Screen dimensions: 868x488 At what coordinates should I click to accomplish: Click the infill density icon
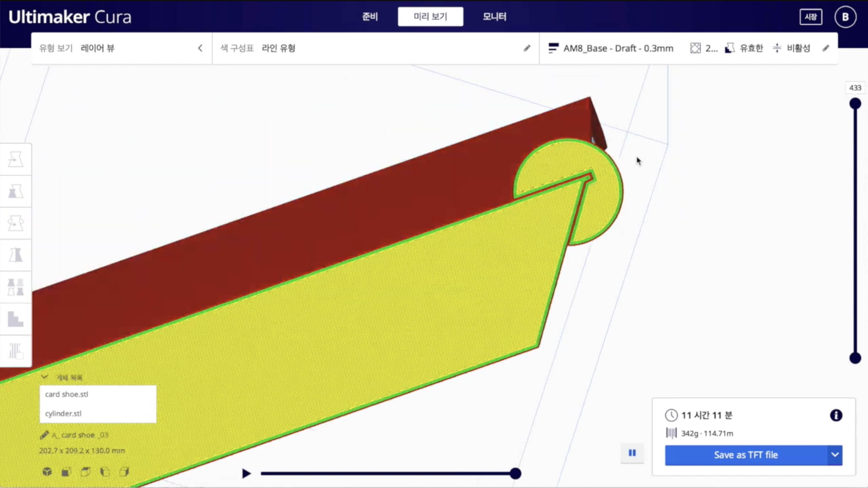[695, 48]
